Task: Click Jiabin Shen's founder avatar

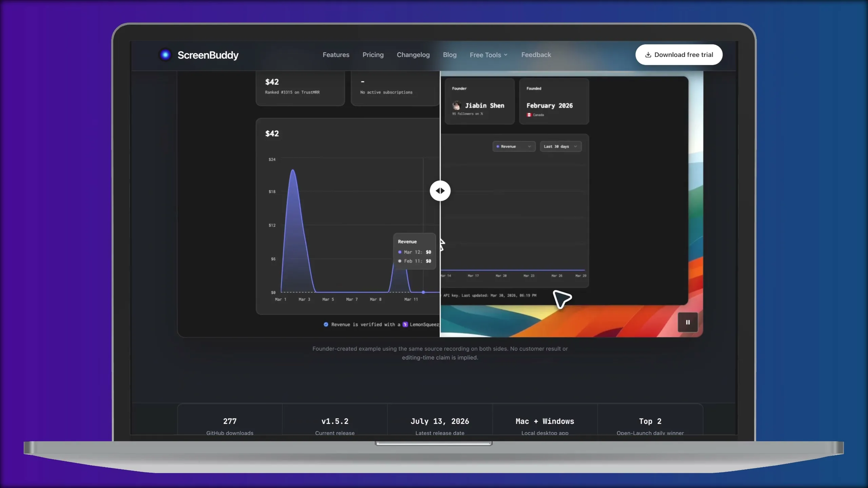Action: (x=457, y=105)
